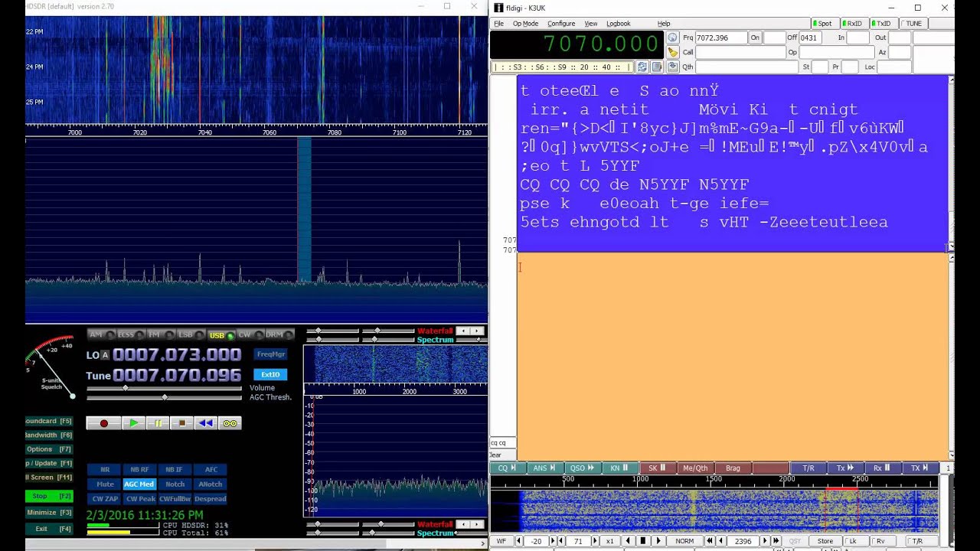Click the fast-forward waterfall frequency arrow
The image size is (980, 551).
[x=776, y=541]
